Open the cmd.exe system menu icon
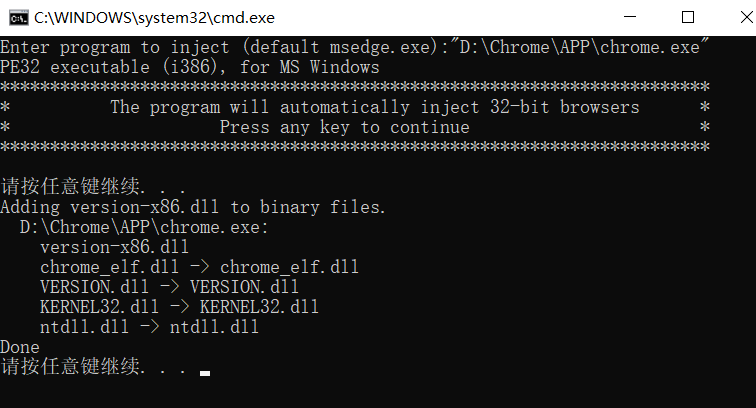 [x=19, y=18]
